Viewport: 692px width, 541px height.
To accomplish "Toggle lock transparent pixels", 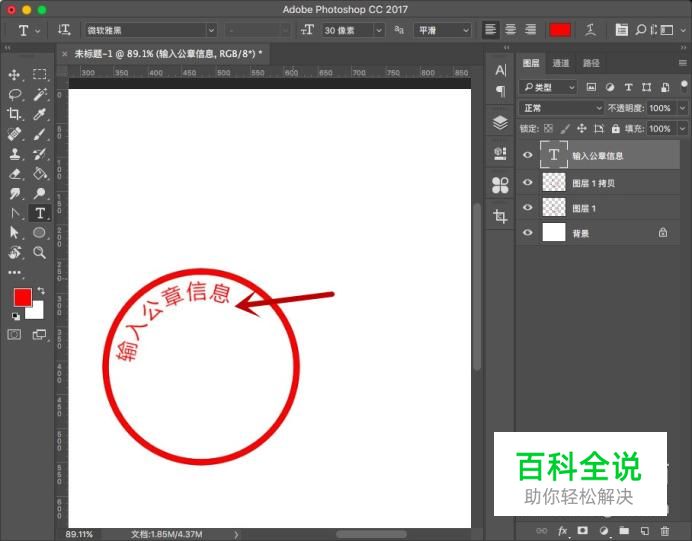I will pyautogui.click(x=548, y=128).
